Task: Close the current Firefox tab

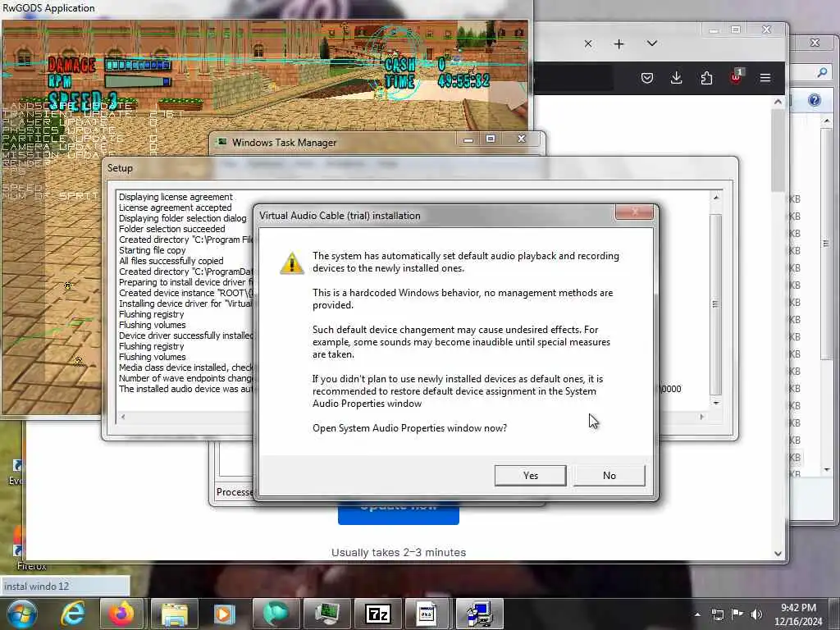Action: [x=587, y=44]
